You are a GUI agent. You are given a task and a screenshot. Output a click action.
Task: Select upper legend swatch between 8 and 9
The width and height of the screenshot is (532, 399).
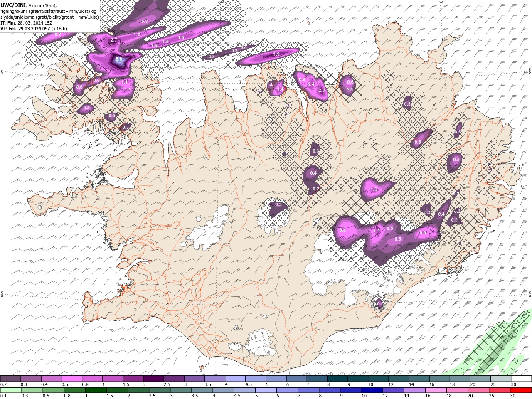click(337, 379)
